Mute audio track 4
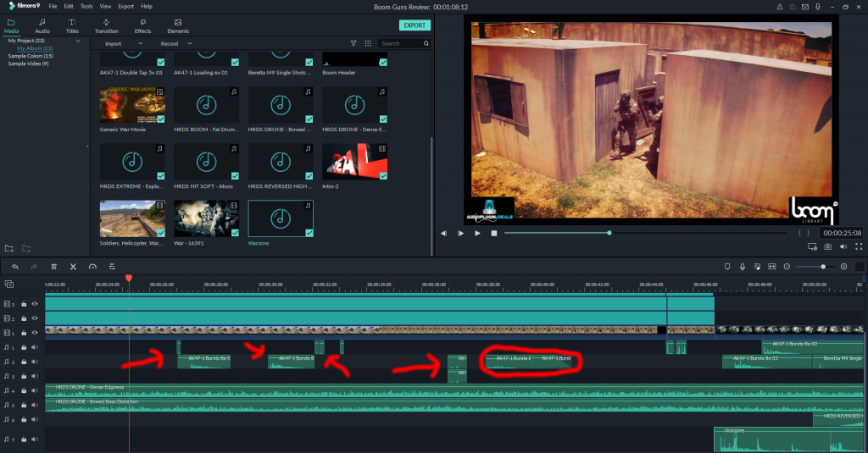This screenshot has height=453, width=868. click(35, 390)
